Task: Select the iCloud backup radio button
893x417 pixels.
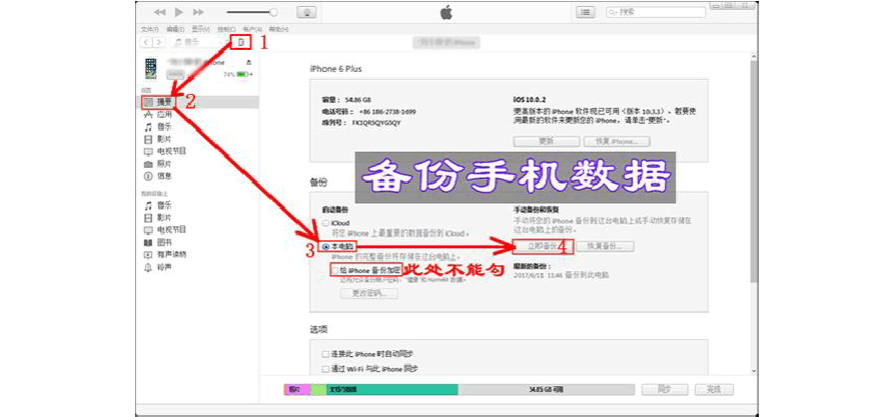Action: tap(326, 223)
